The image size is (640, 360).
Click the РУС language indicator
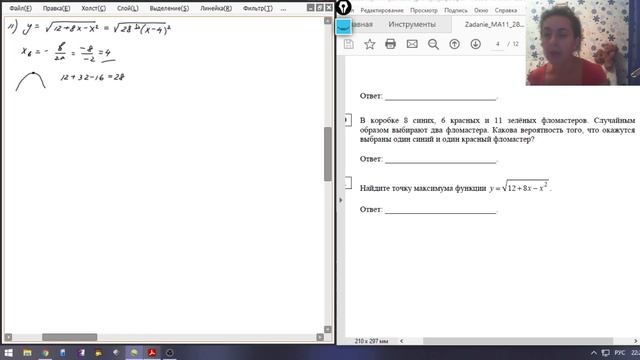tap(620, 353)
